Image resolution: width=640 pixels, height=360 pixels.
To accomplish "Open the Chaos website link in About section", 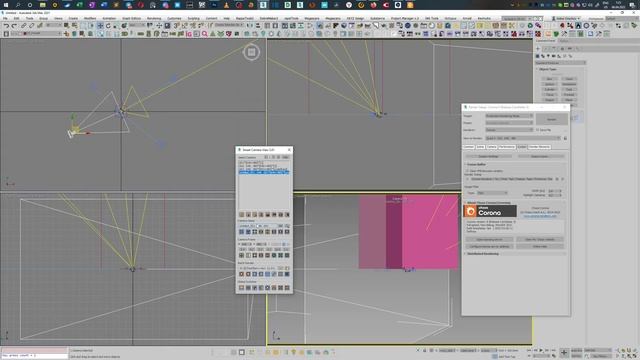I will pyautogui.click(x=540, y=216).
